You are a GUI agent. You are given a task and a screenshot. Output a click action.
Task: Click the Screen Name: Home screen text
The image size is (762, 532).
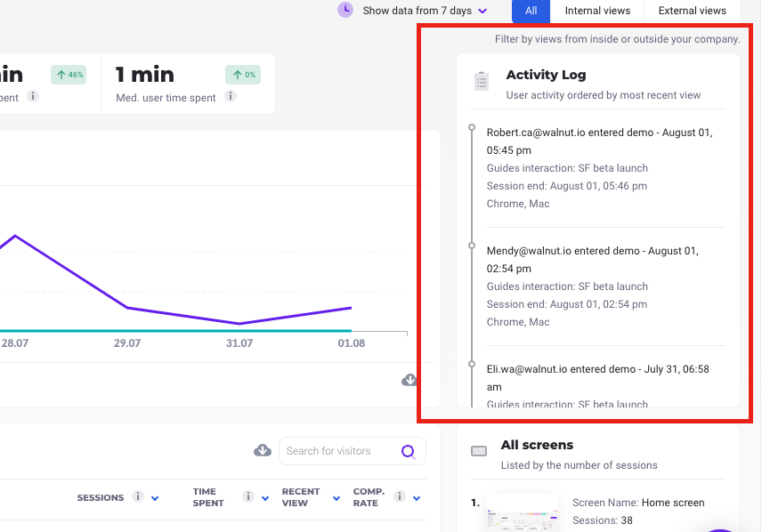638,503
